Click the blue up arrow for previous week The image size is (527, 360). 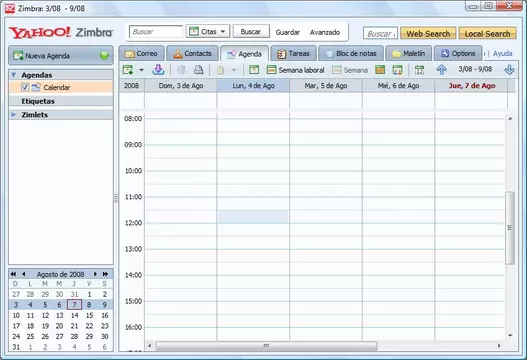pyautogui.click(x=441, y=70)
